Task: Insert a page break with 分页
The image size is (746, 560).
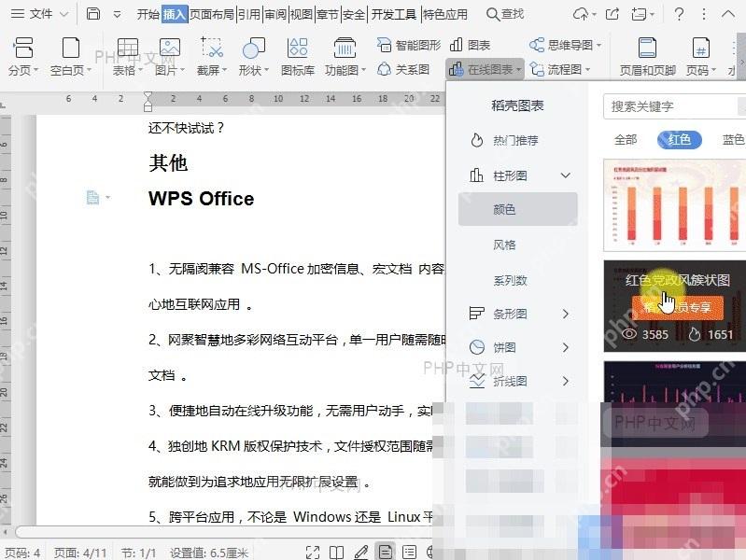Action: [22, 57]
